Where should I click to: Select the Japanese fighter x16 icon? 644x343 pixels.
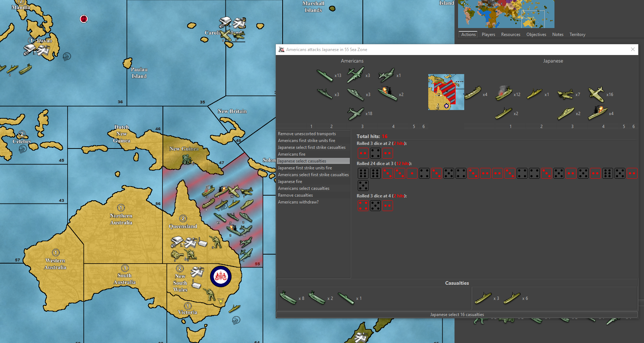(x=597, y=94)
